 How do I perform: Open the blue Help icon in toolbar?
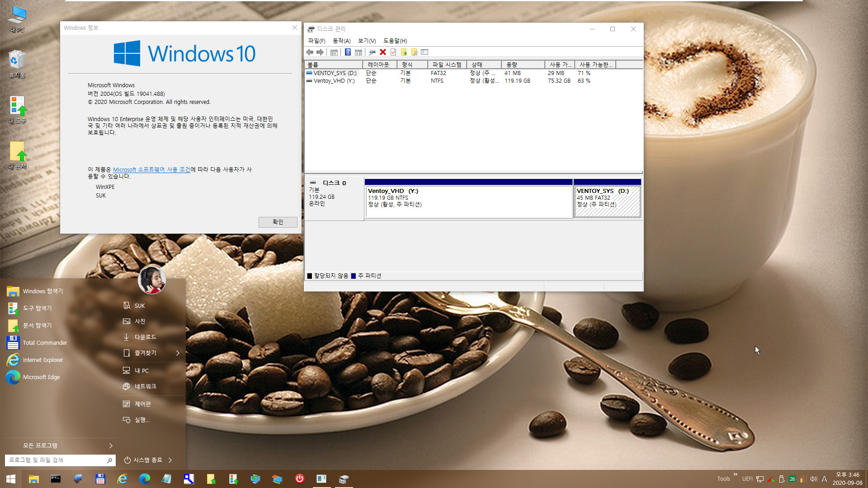(x=348, y=52)
